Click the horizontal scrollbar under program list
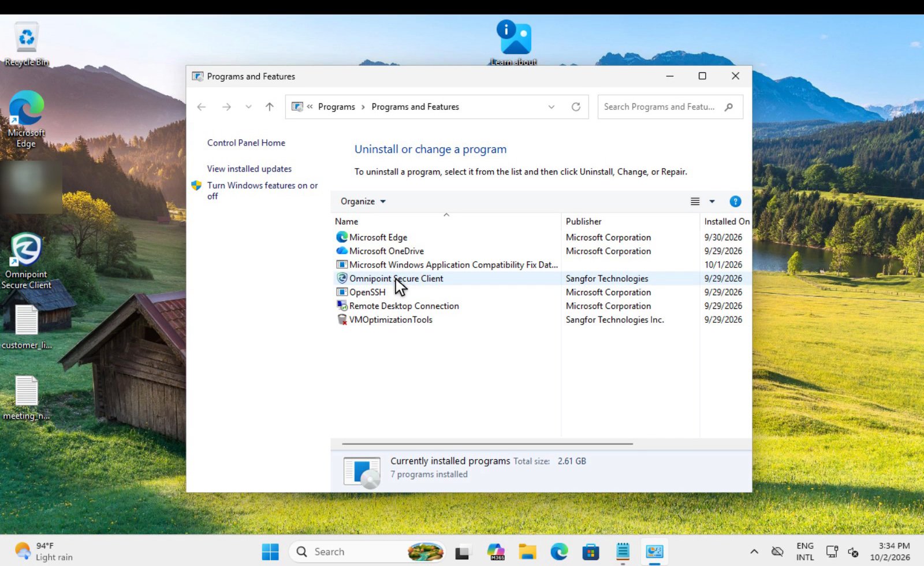Viewport: 924px width, 566px height. click(487, 444)
